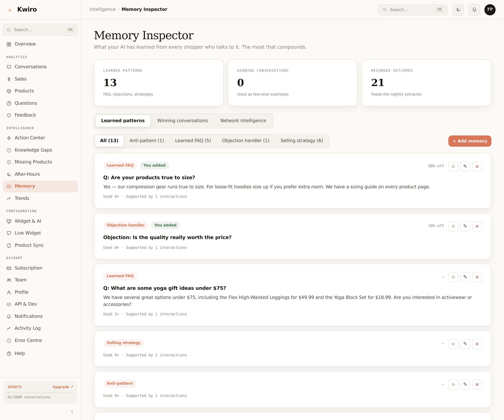This screenshot has height=420, width=504.
Task: Delete the Anti-pattern memory
Action: click(x=477, y=384)
